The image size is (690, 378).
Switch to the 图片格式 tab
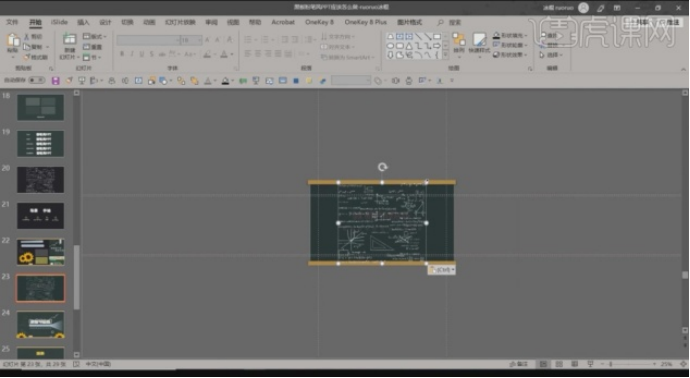pyautogui.click(x=409, y=22)
